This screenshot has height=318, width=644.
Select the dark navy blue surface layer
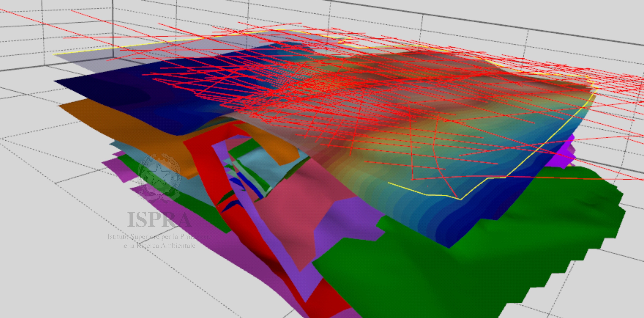point(120,93)
